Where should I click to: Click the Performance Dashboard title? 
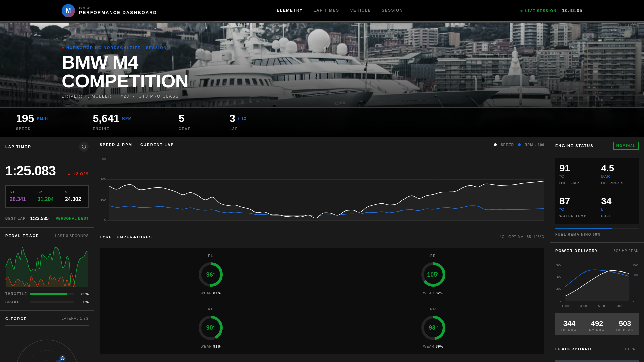point(118,13)
